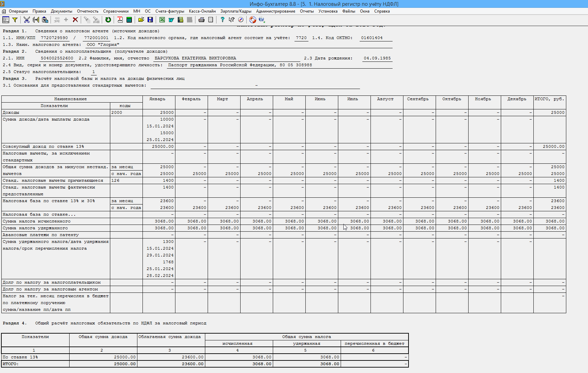Open the green calculator icon
This screenshot has width=588, height=373.
click(129, 20)
